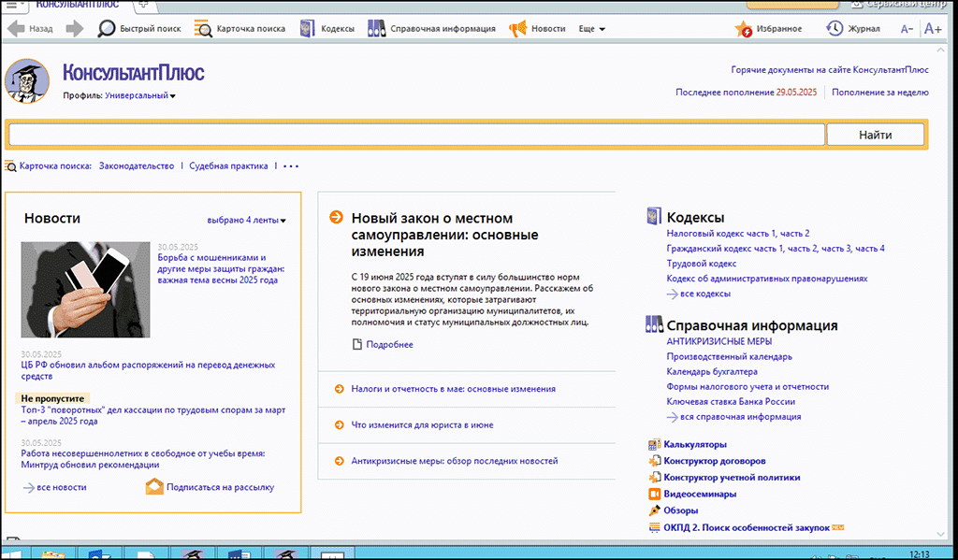
Task: Open Трудовой кодекс link
Action: [x=702, y=264]
